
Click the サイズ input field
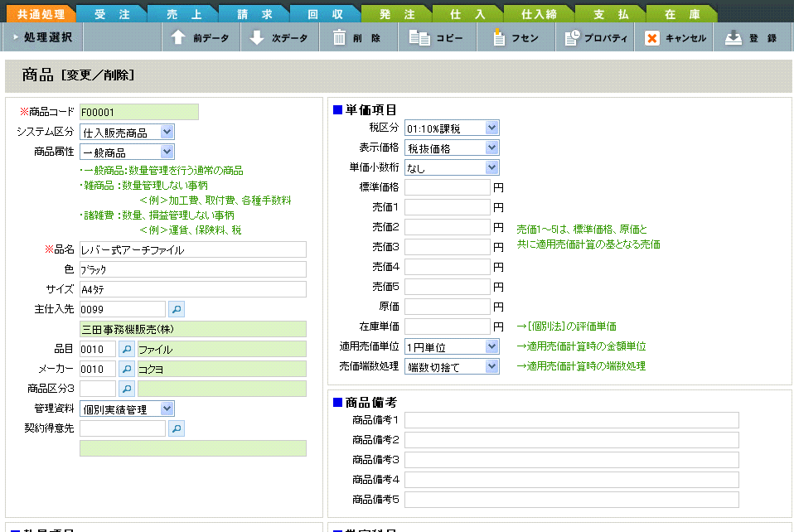point(193,289)
